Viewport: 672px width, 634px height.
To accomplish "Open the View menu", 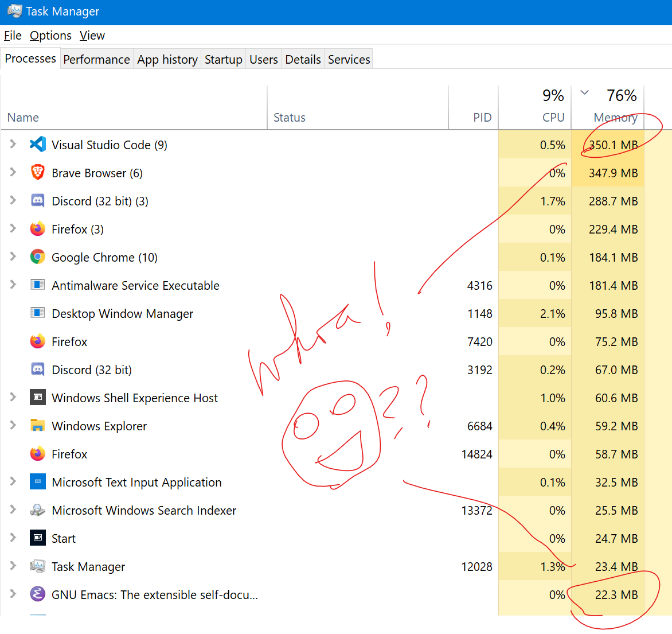I will (92, 36).
